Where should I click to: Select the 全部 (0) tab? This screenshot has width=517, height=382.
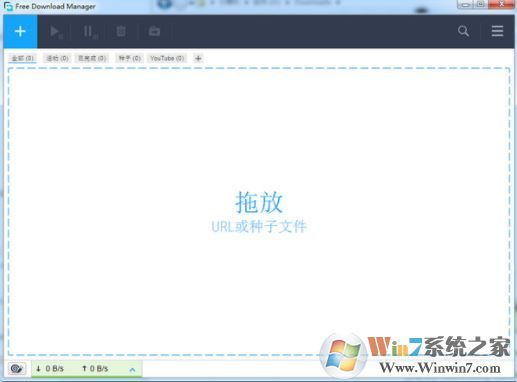[23, 58]
